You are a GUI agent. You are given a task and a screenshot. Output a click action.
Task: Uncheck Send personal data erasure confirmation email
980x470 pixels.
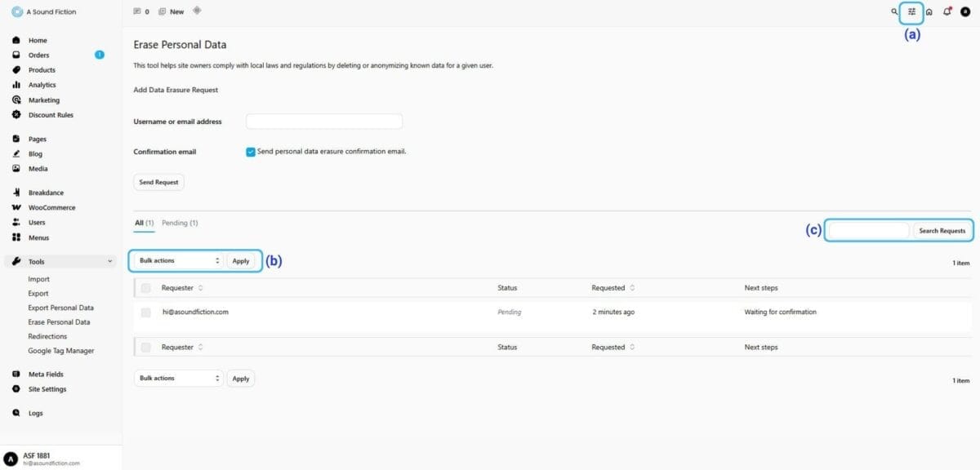coord(251,152)
